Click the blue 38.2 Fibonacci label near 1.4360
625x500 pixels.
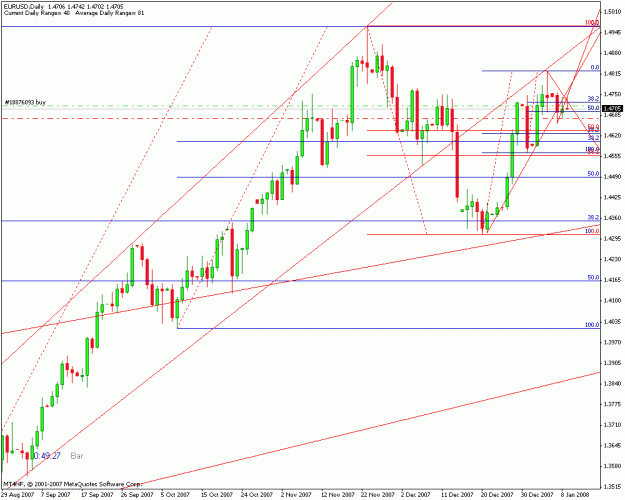point(593,217)
